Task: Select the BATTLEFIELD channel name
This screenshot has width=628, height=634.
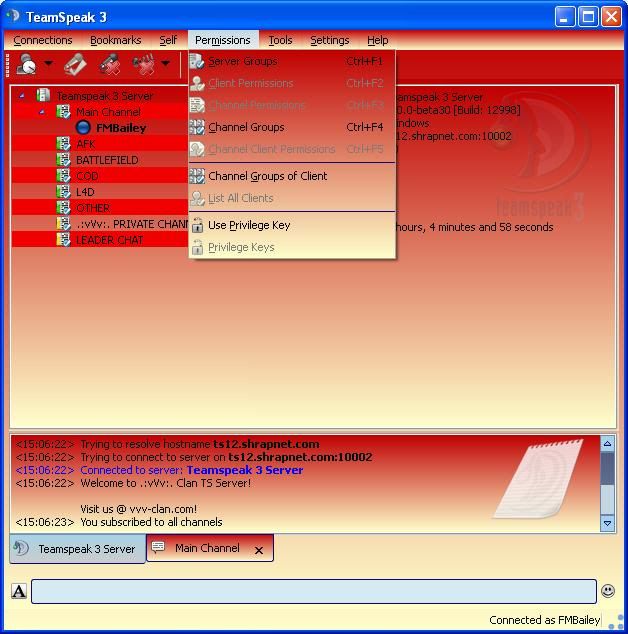Action: pos(107,160)
